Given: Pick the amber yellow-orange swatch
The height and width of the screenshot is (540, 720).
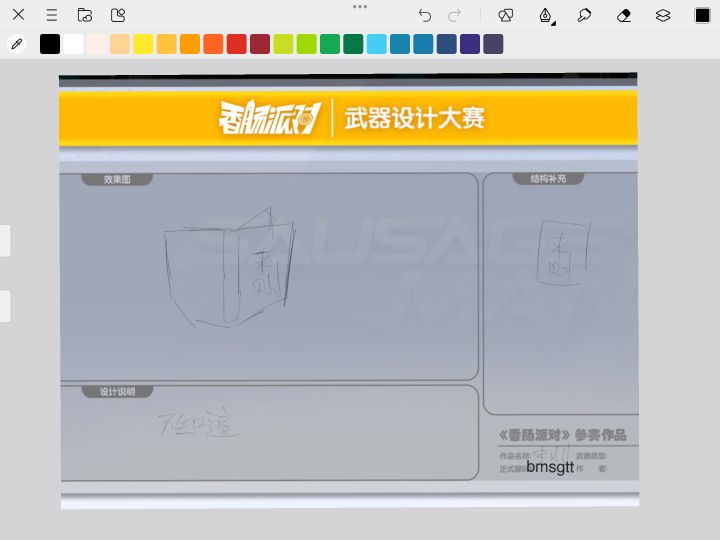Looking at the screenshot, I should click(167, 44).
